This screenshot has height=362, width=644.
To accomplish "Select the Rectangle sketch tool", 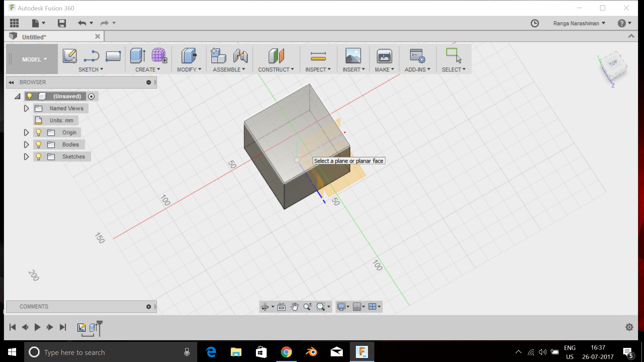I will tap(113, 56).
